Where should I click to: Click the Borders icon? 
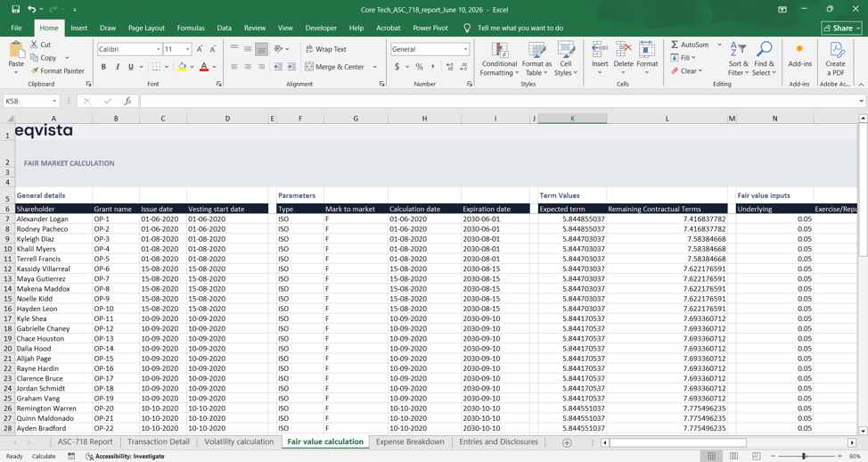click(x=157, y=67)
